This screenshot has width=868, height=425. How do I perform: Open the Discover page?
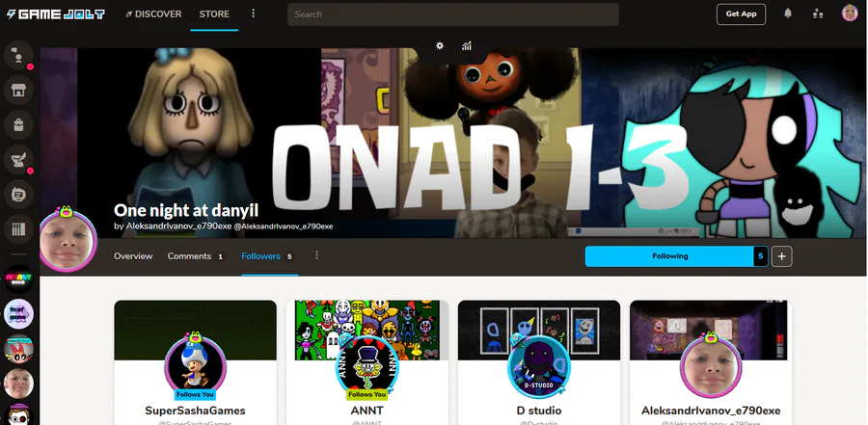[153, 14]
